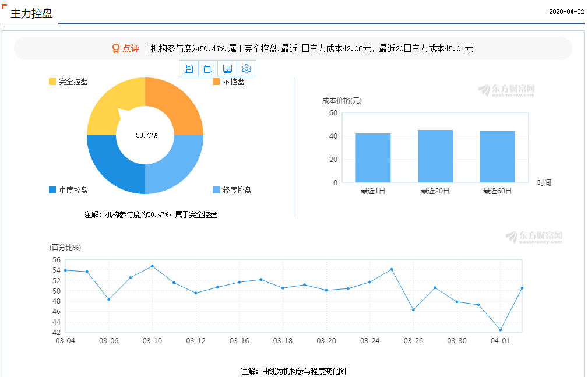Click the date 2020-04-02 text
Image resolution: width=588 pixels, height=377 pixels.
click(566, 12)
